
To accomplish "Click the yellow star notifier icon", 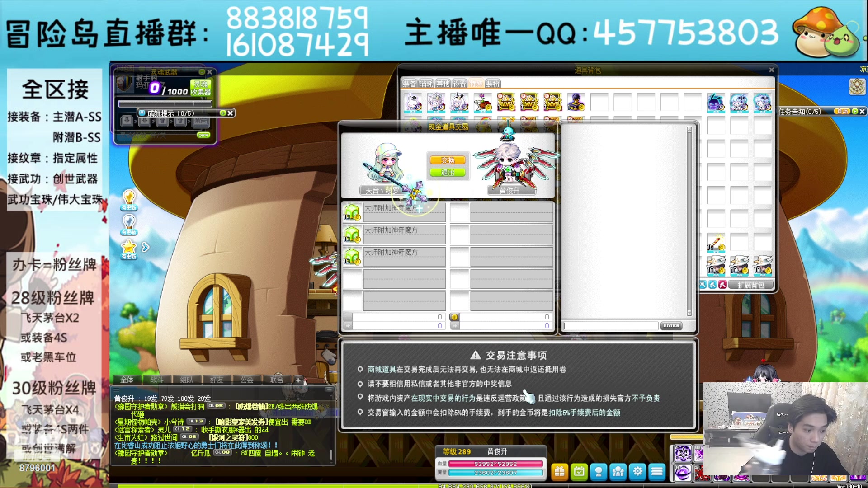I will coord(129,249).
